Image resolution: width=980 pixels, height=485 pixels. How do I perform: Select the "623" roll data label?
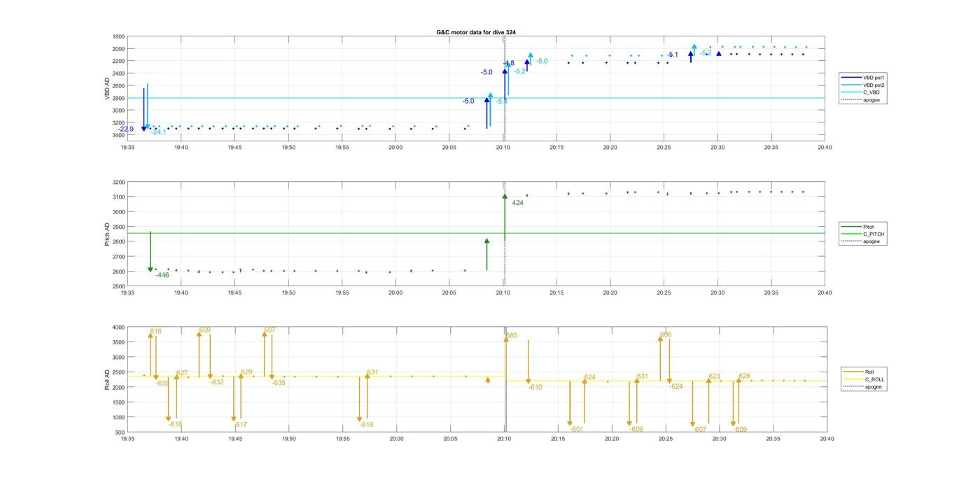pyautogui.click(x=714, y=377)
